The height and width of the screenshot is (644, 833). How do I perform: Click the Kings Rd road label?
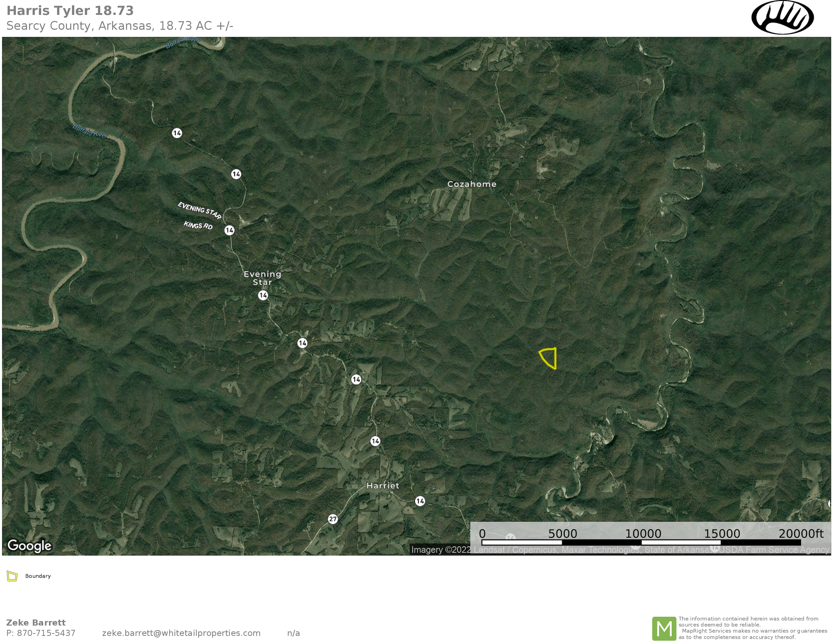[x=198, y=225]
